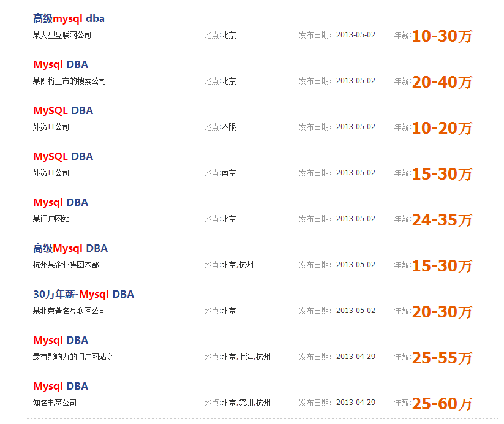Click the 24-35万 salary figure

tap(442, 220)
